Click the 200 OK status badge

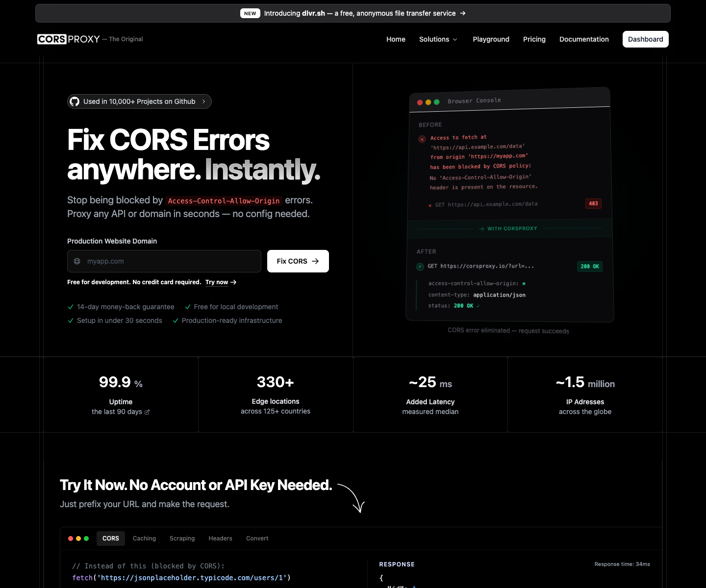point(590,267)
